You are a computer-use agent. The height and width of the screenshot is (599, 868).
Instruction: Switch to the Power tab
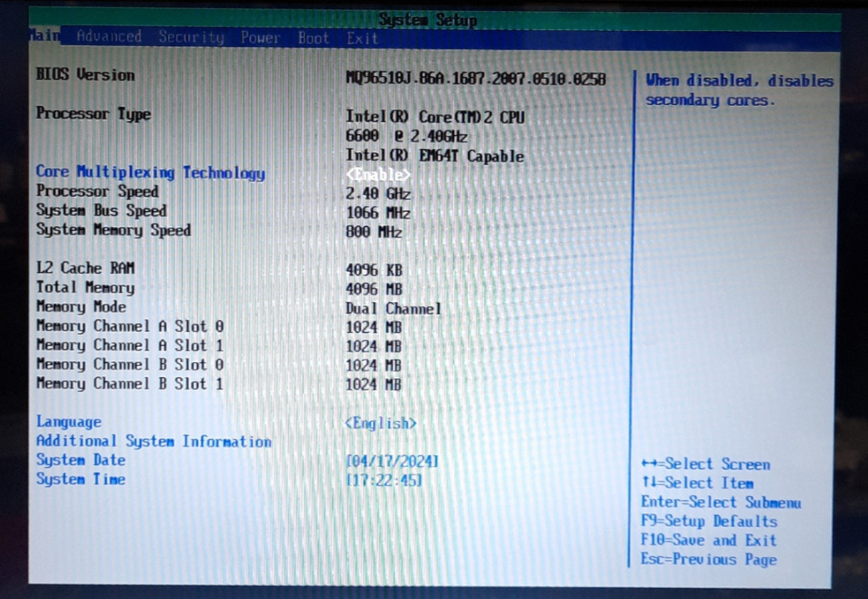261,38
